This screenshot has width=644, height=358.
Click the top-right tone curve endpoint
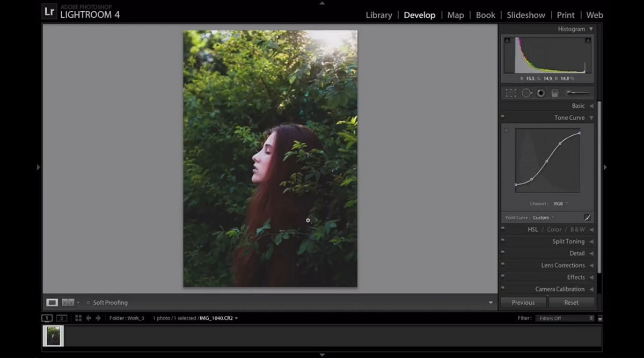[x=580, y=133]
